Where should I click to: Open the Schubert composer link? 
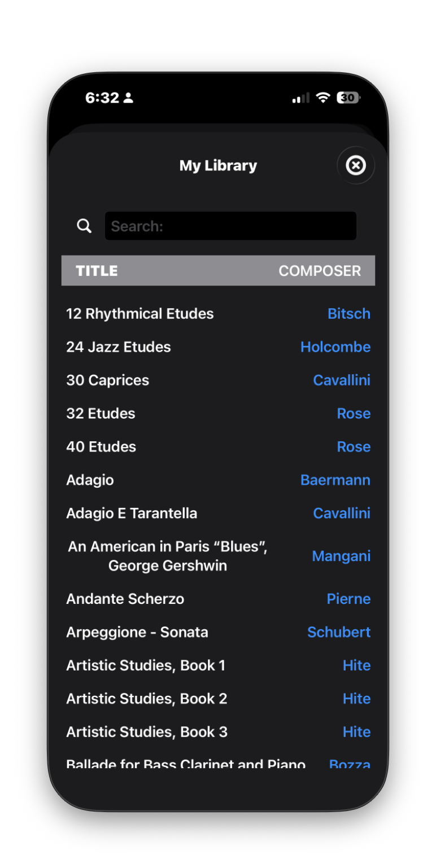(x=339, y=632)
